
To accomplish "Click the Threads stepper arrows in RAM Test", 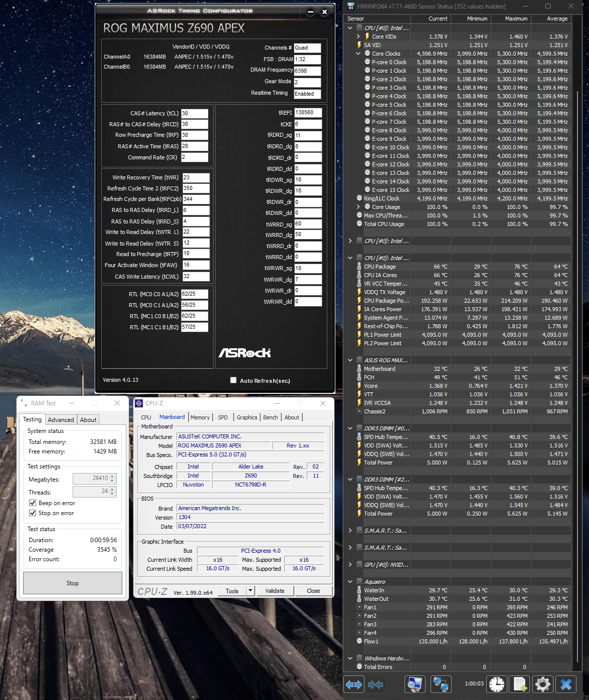I will 112,492.
